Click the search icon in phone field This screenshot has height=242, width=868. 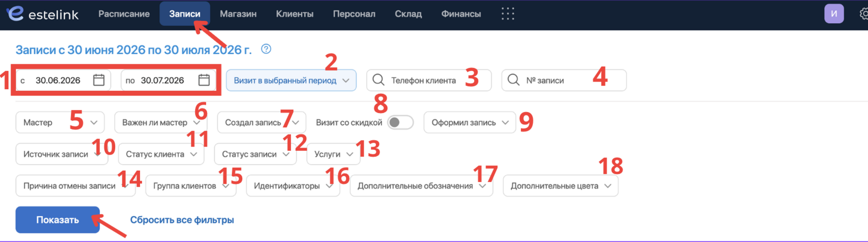[x=378, y=80]
